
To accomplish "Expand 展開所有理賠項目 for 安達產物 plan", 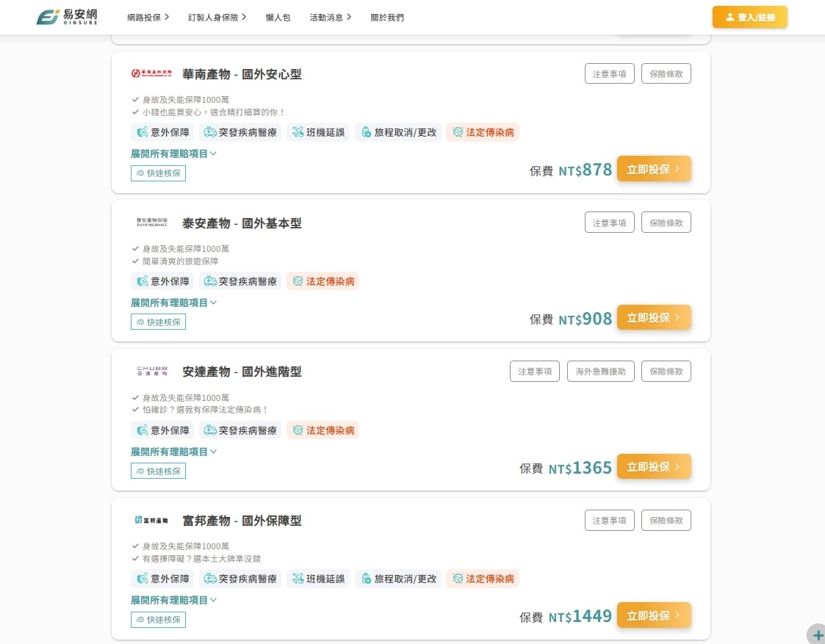I will 173,452.
